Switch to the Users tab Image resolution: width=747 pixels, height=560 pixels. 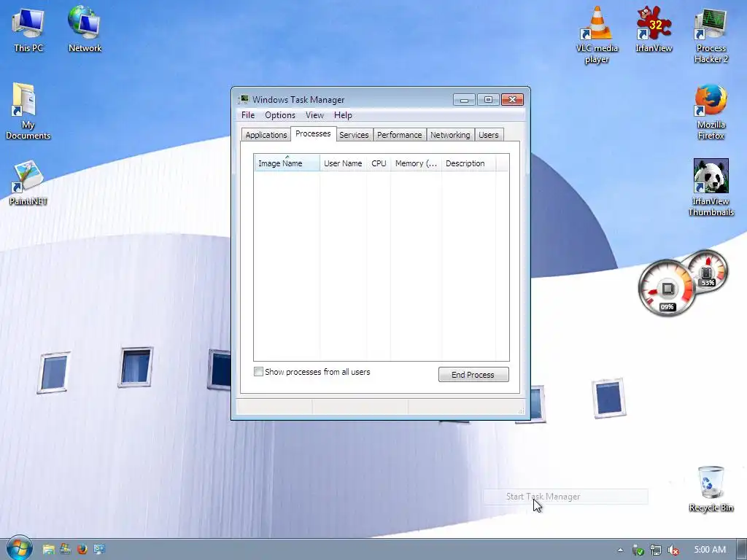click(x=488, y=135)
